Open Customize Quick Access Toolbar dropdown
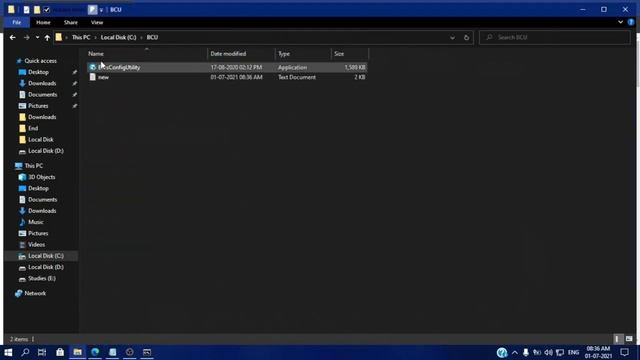640x360 pixels. [101, 10]
